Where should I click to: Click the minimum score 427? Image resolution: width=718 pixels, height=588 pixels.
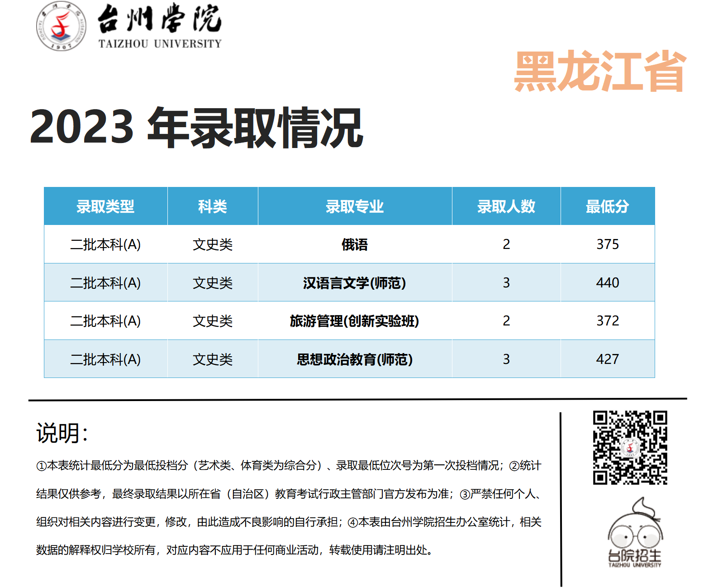click(608, 359)
